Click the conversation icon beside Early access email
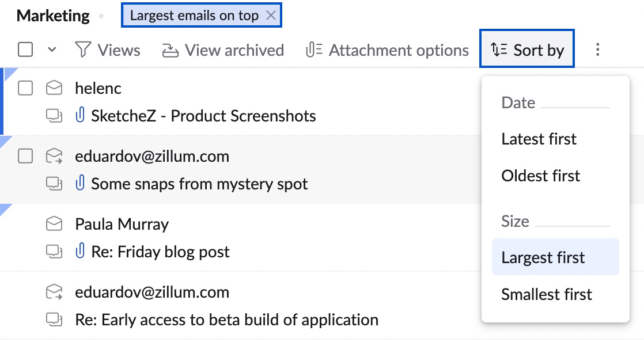Viewport: 644px width, 342px height. (54, 320)
